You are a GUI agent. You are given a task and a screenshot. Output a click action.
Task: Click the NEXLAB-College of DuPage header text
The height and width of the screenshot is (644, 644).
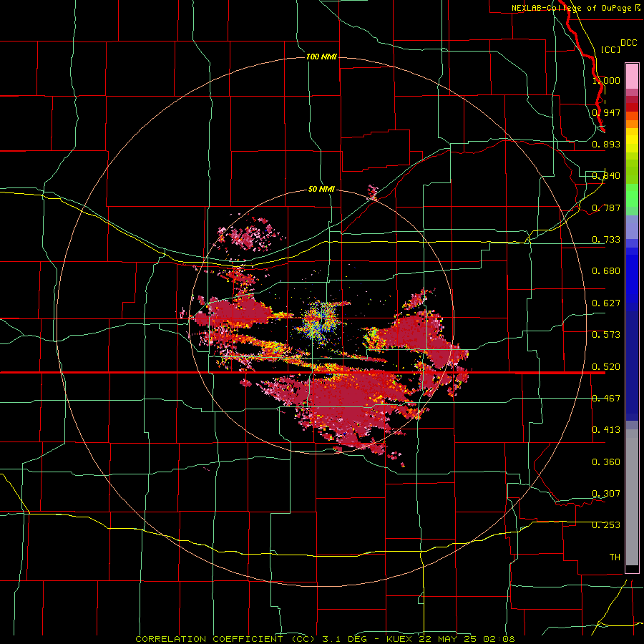coord(571,8)
